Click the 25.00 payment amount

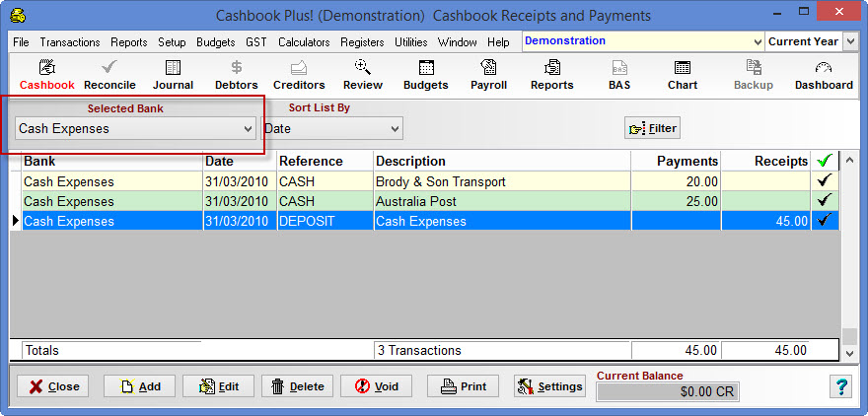[700, 201]
